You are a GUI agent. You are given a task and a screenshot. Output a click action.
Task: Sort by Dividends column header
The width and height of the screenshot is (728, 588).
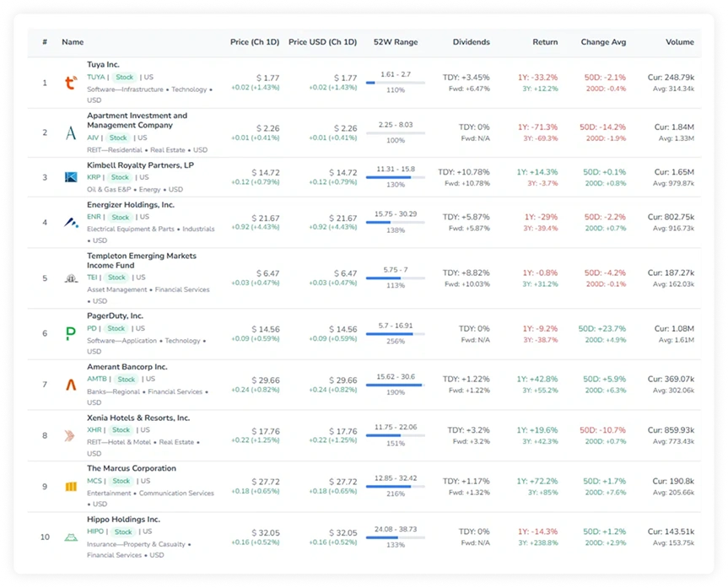[472, 42]
